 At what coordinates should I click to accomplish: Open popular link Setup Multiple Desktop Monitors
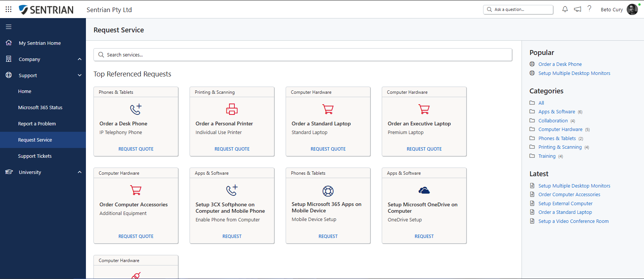click(x=574, y=73)
